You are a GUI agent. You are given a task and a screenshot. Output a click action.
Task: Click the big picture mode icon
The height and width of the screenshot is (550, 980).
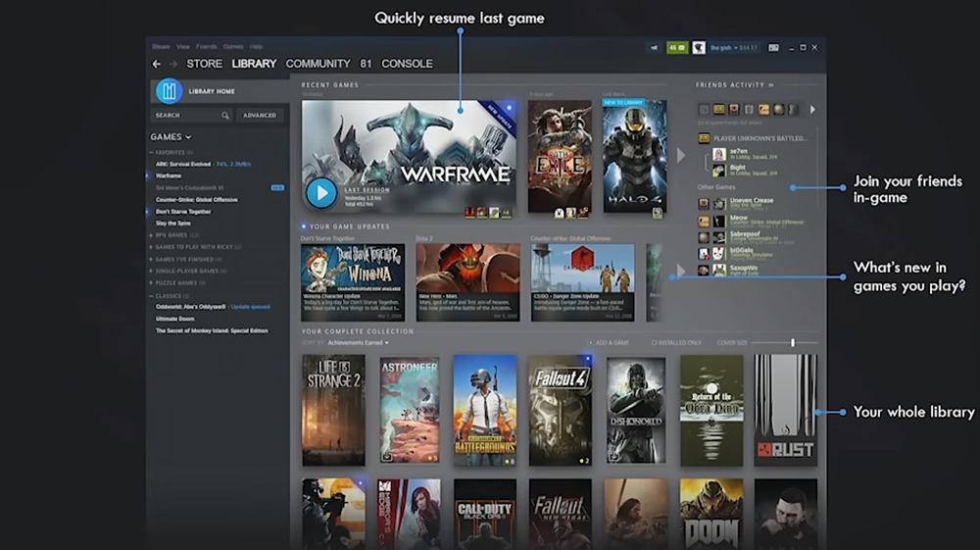[x=773, y=47]
